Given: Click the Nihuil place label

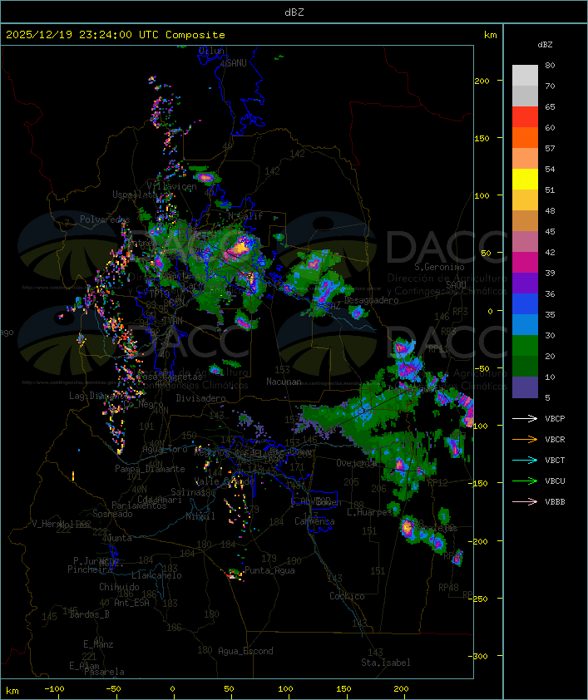Looking at the screenshot, I should [200, 516].
